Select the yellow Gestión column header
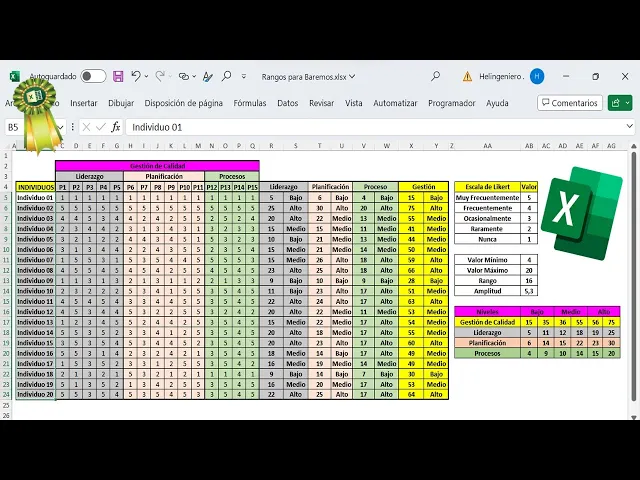This screenshot has width=640, height=480. coord(424,187)
